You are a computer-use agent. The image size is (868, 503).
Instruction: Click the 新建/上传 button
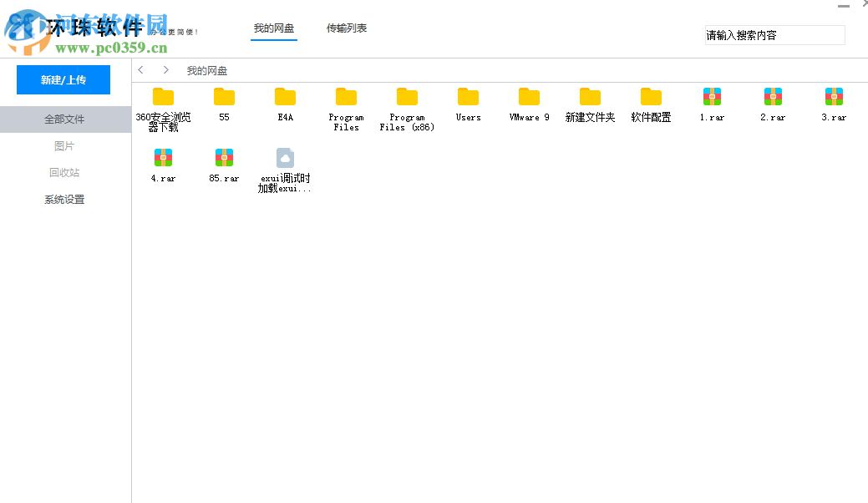click(x=63, y=79)
